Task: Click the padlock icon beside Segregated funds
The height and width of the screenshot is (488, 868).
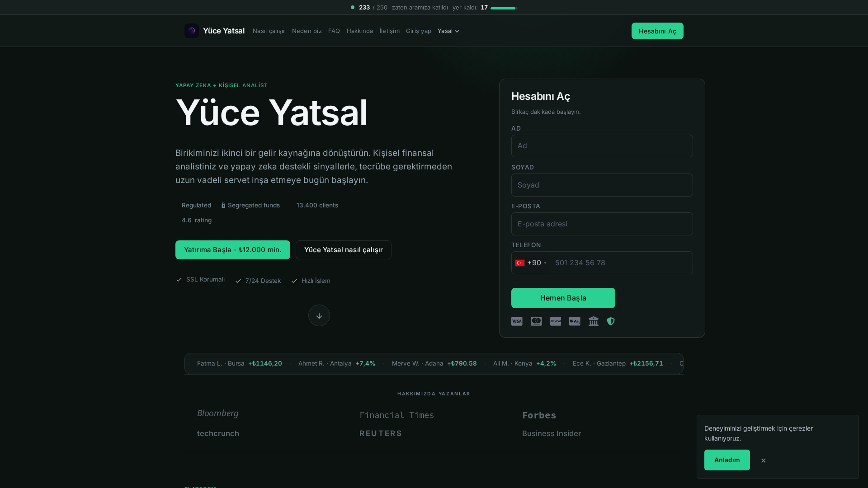Action: [x=223, y=205]
